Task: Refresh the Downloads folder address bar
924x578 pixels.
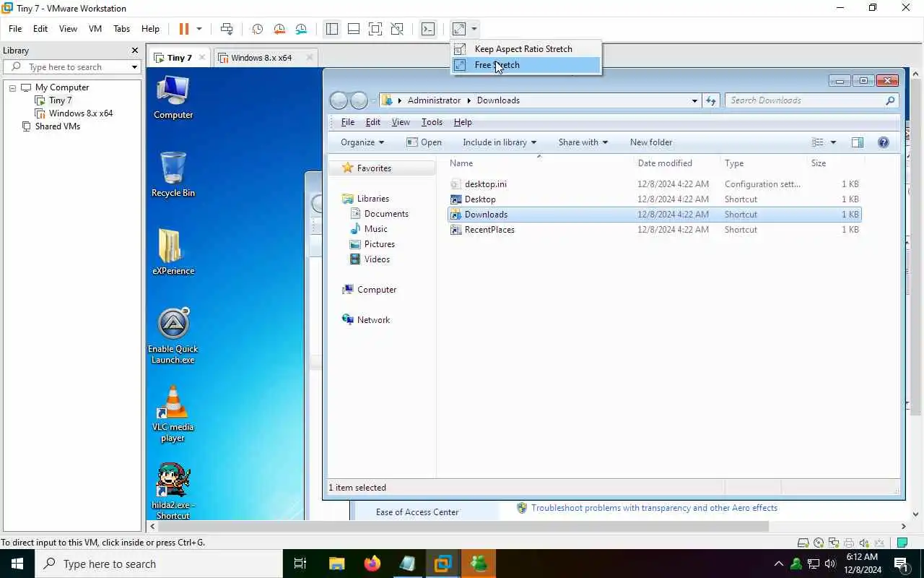Action: coord(711,100)
